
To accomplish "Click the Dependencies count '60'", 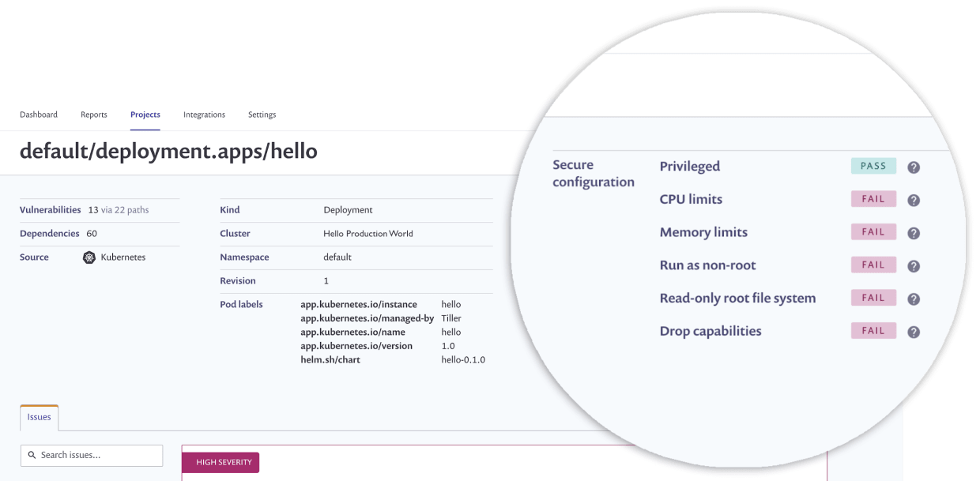I will 92,234.
